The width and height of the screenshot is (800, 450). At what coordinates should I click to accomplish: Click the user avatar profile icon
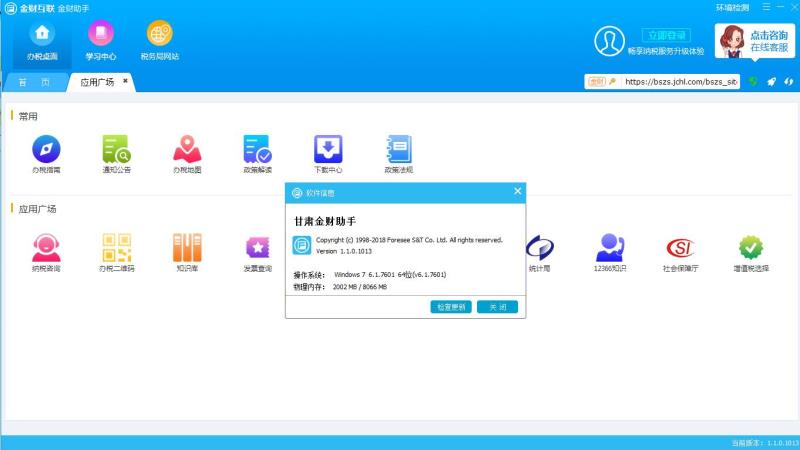tap(609, 41)
